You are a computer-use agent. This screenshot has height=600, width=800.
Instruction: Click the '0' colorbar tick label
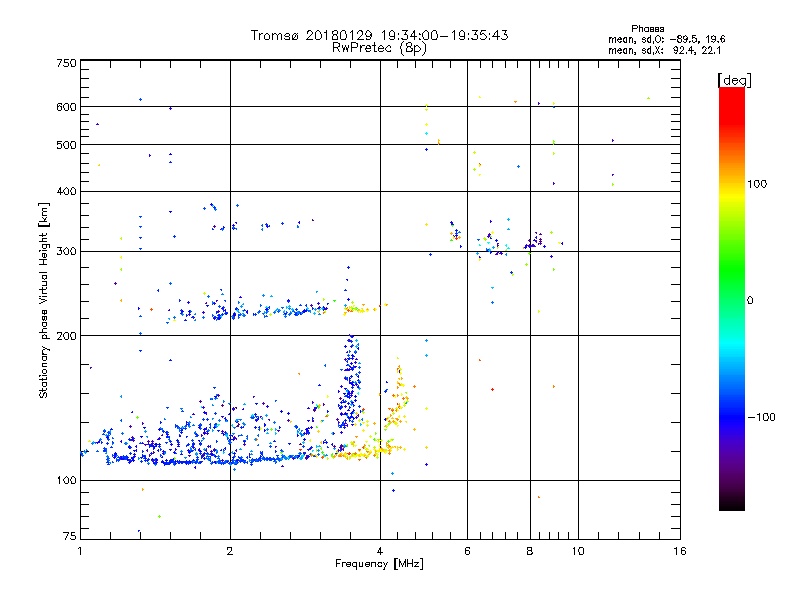tap(750, 301)
